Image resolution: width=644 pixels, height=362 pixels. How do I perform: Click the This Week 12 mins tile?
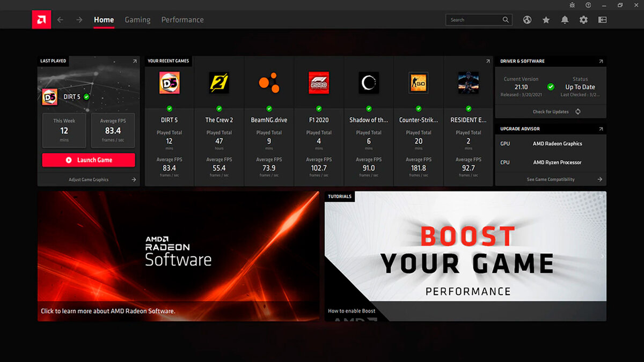[64, 130]
